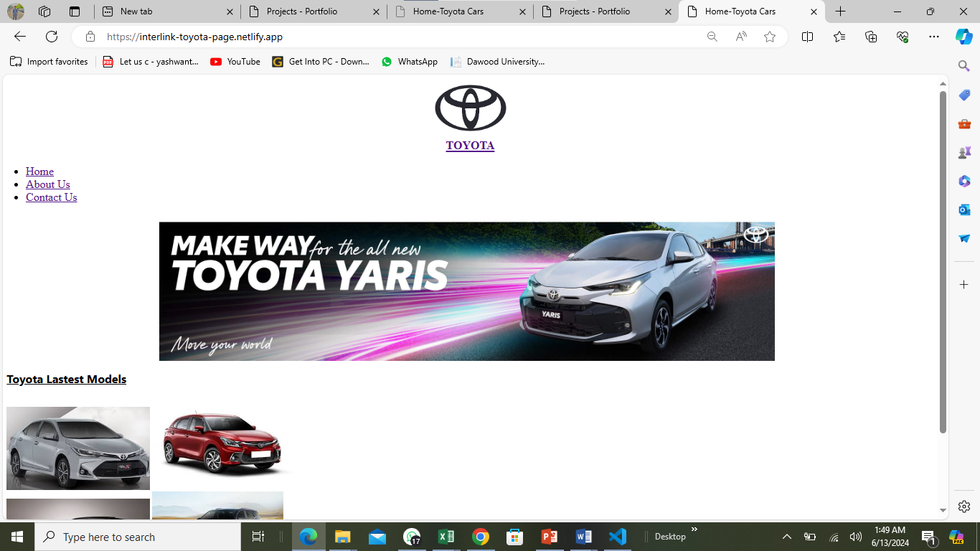Click the browser refresh icon
This screenshot has width=980, height=551.
[52, 37]
